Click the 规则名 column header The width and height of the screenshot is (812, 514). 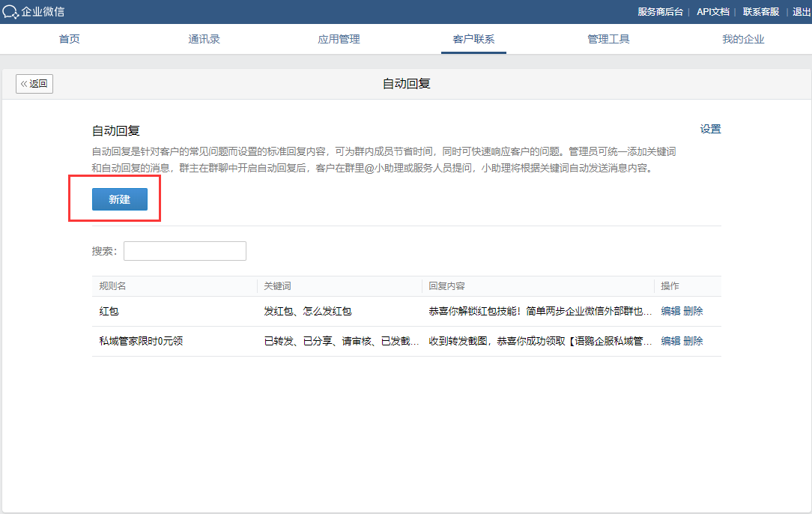112,286
